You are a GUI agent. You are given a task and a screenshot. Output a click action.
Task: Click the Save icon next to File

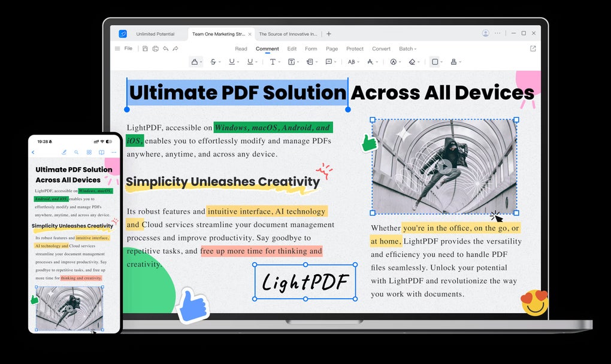(145, 48)
